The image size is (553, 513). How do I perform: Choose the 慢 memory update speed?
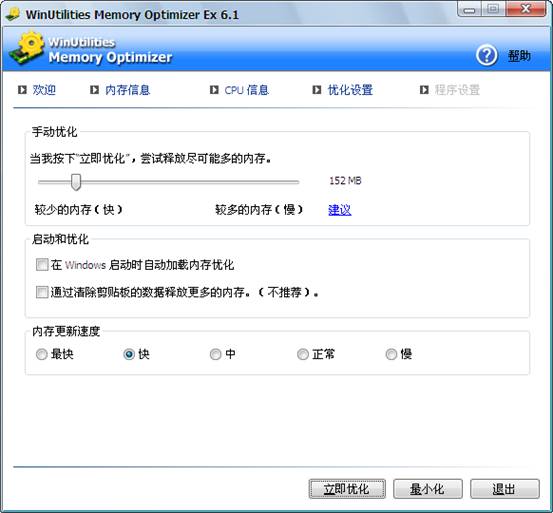tap(391, 354)
